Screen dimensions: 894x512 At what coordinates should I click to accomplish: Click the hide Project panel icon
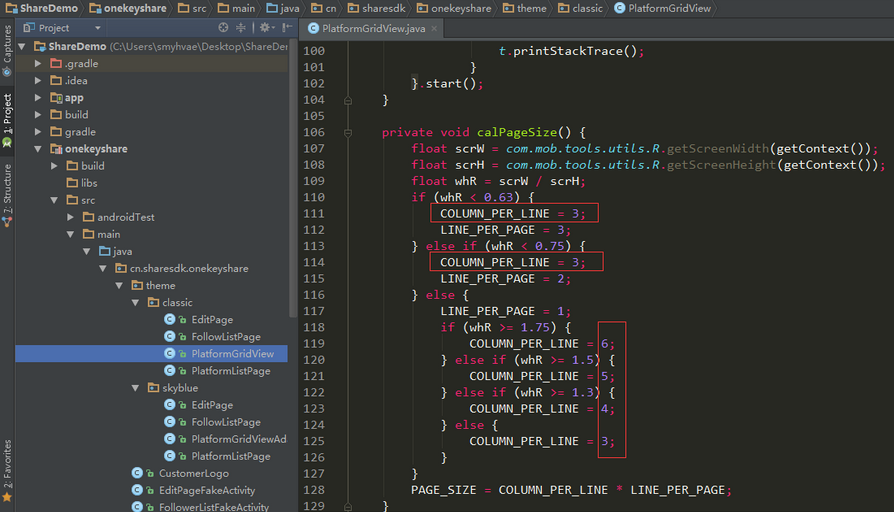tap(286, 28)
